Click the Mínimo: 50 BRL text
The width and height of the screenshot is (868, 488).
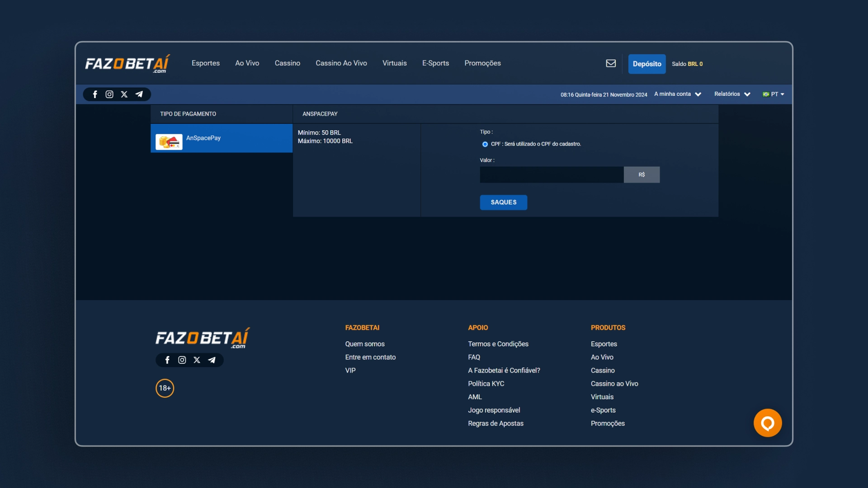coord(319,132)
